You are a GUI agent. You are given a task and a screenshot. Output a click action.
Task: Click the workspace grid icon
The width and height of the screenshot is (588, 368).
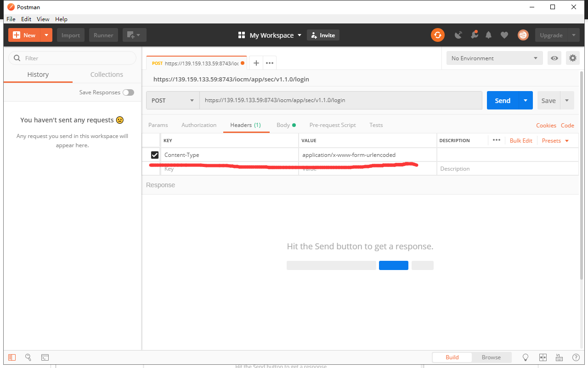coord(242,35)
